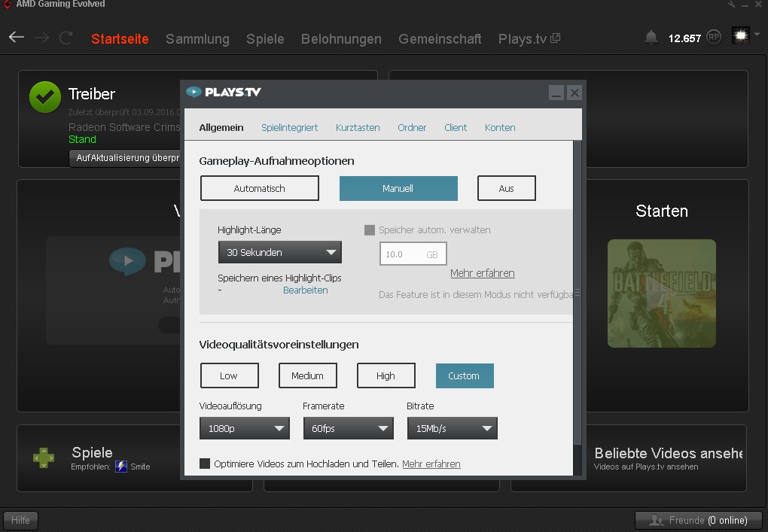The height and width of the screenshot is (532, 768).
Task: Turn recording Aus
Action: click(x=507, y=188)
